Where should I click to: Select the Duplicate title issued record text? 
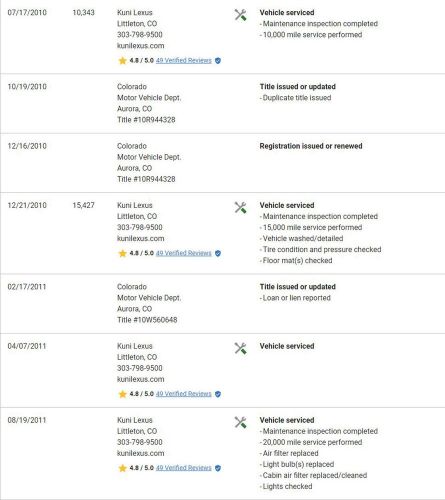click(297, 98)
